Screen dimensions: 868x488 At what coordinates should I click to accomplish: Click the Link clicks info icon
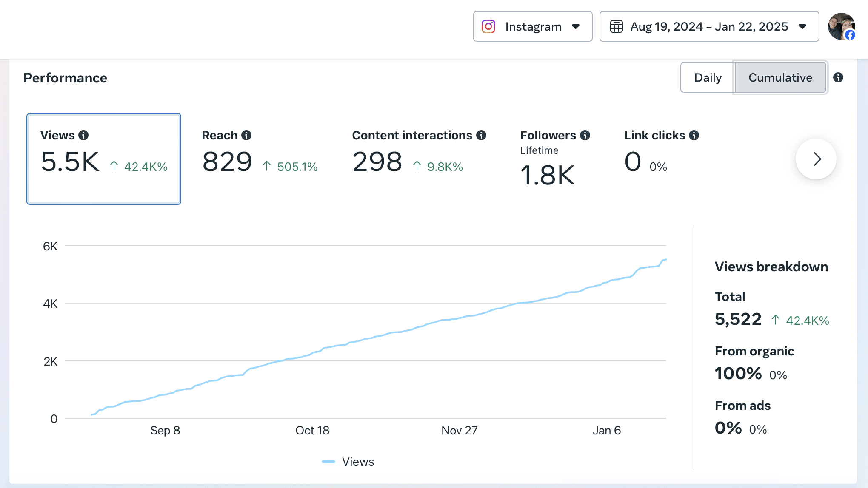pos(694,135)
